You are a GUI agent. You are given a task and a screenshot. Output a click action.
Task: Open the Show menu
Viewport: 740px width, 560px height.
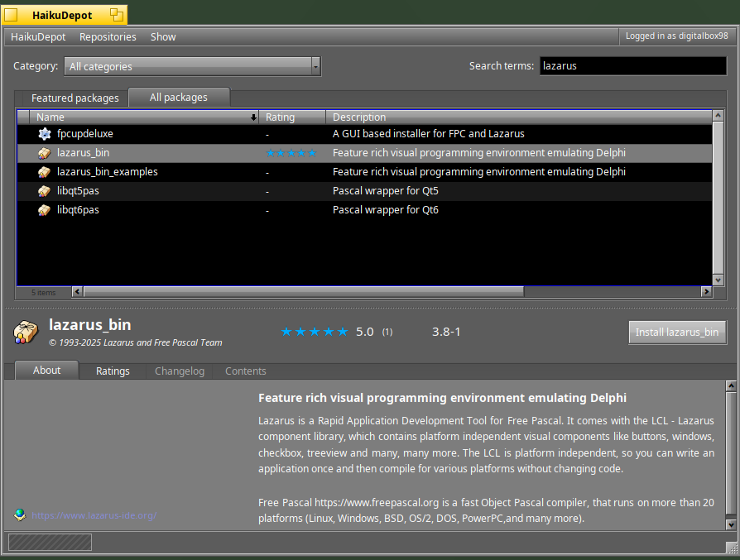163,36
